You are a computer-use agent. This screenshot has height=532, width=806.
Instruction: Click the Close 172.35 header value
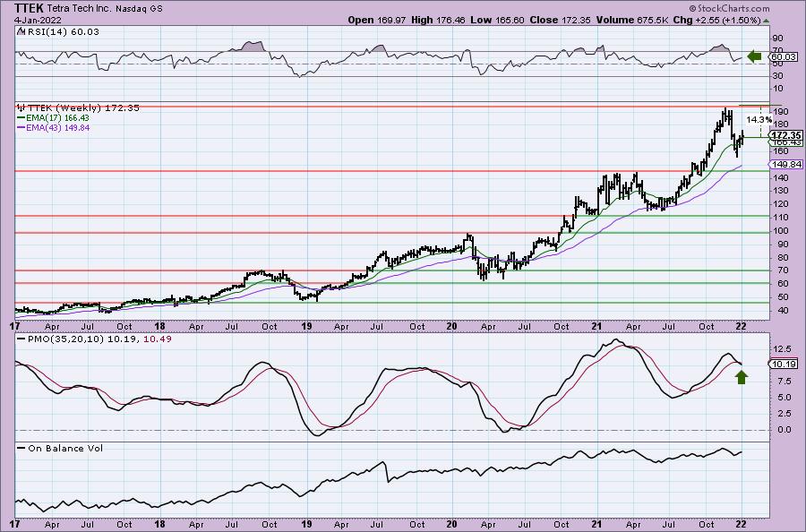pyautogui.click(x=561, y=20)
